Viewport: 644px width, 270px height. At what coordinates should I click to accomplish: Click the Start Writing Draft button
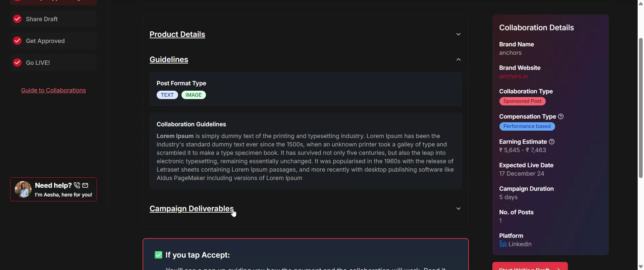tap(530, 267)
